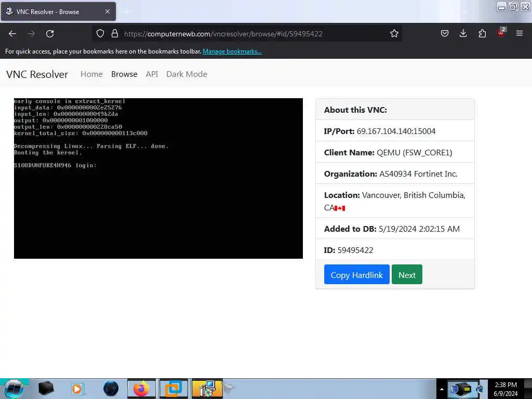Screen dimensions: 532x399
Task: Click the red extension icon with badge 2
Action: coord(501,33)
